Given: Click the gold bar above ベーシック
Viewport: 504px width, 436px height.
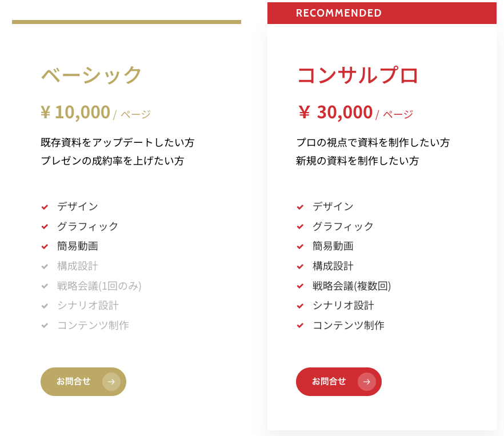Looking at the screenshot, I should 126,22.
